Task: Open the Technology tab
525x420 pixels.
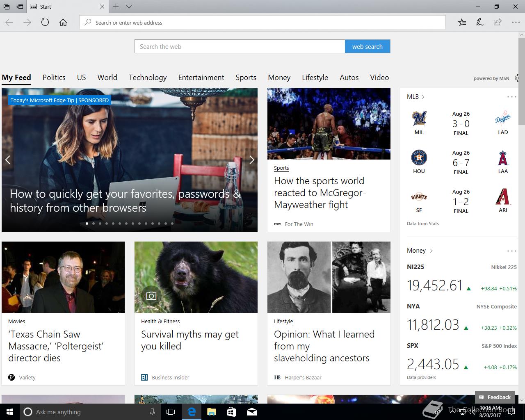Action: pos(148,78)
